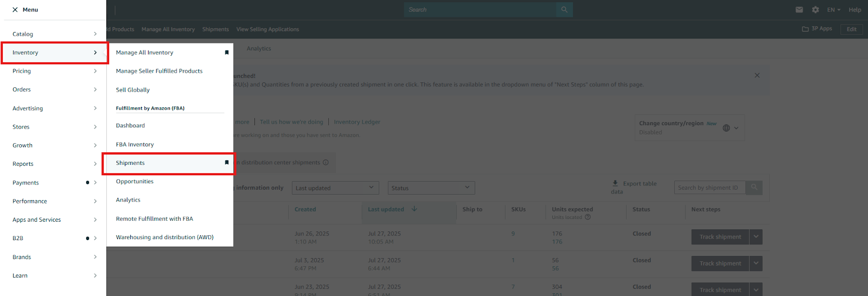Expand the B2B chevron
This screenshot has width=868, height=296.
point(95,238)
